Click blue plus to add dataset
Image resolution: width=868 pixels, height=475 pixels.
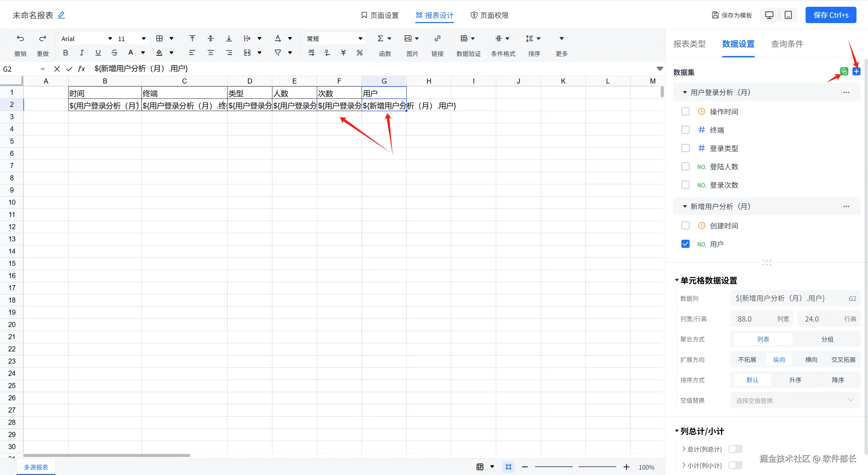click(x=856, y=71)
